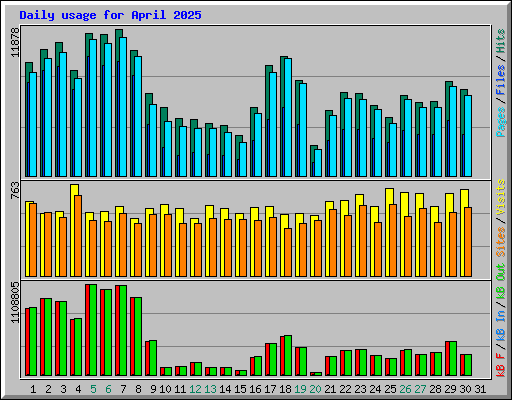Click day label 18 on the x-axis

pos(285,389)
